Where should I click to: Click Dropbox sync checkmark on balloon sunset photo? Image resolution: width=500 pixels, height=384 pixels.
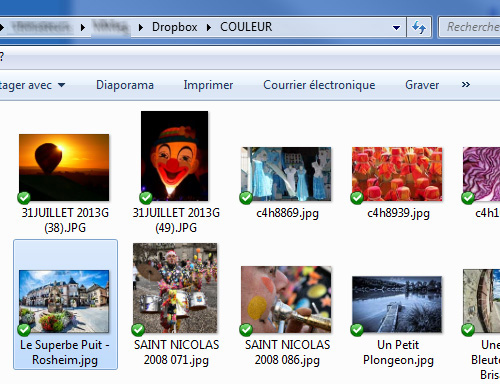pos(24,198)
